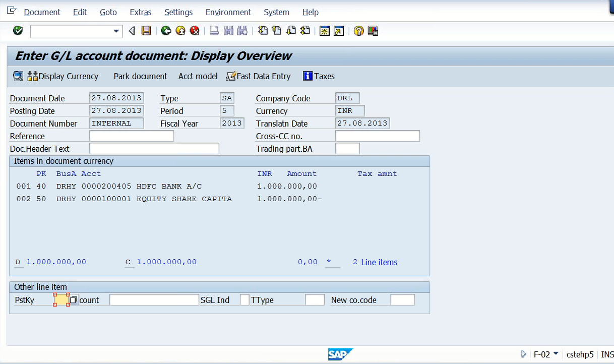This screenshot has height=364, width=614.
Task: Click the Reference input field
Action: [x=132, y=136]
